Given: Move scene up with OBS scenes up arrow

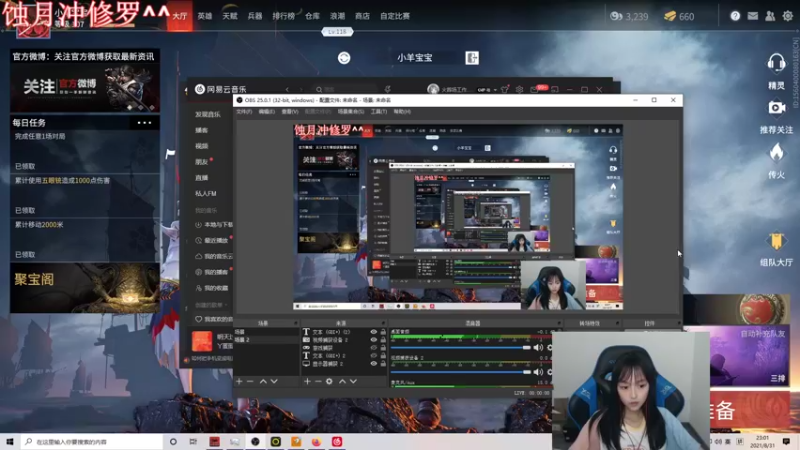Looking at the screenshot, I should click(263, 381).
